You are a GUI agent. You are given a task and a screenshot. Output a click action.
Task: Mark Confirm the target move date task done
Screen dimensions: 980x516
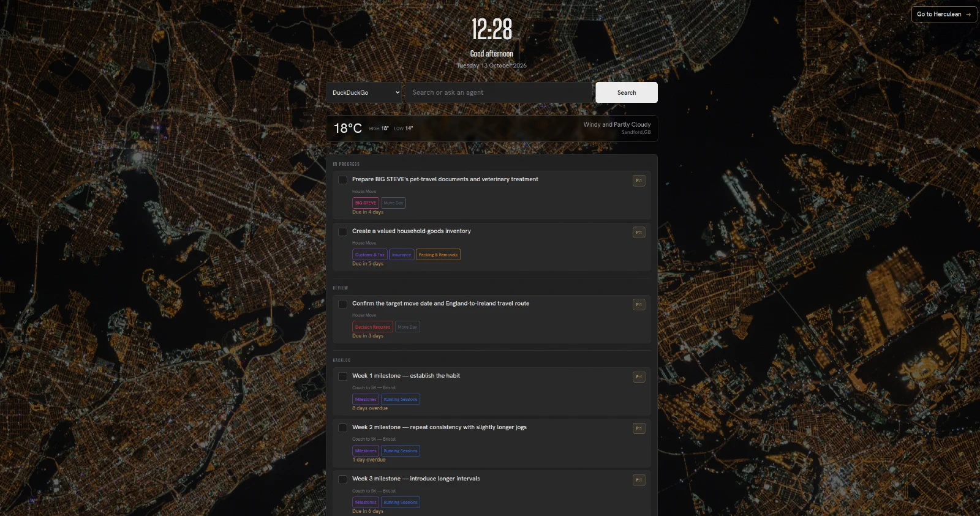[343, 304]
